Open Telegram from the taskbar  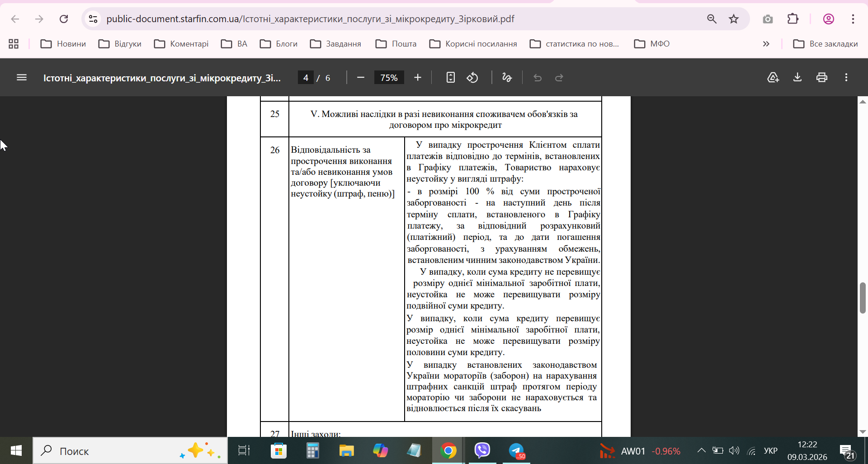[x=516, y=450]
